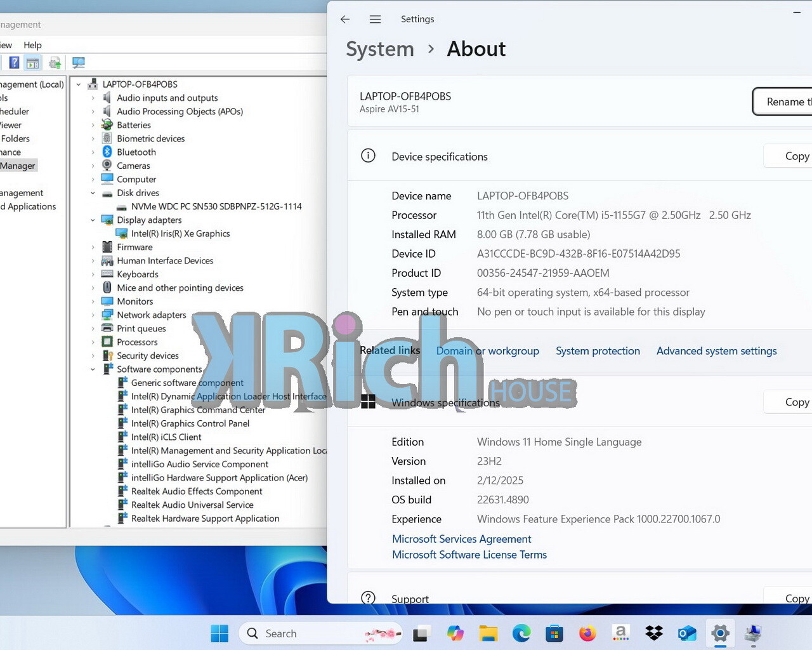Open Microsoft Copilot from the taskbar
The height and width of the screenshot is (650, 812).
[x=455, y=633]
